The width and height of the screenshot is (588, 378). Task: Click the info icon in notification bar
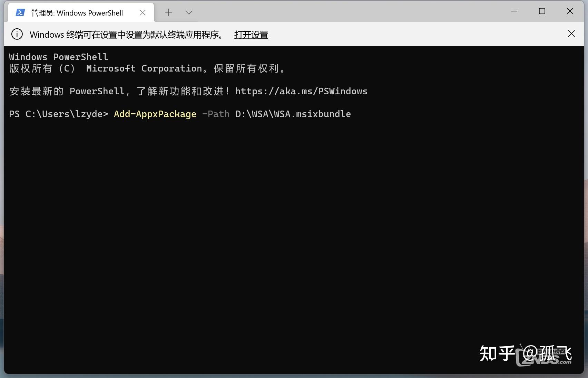coord(17,34)
